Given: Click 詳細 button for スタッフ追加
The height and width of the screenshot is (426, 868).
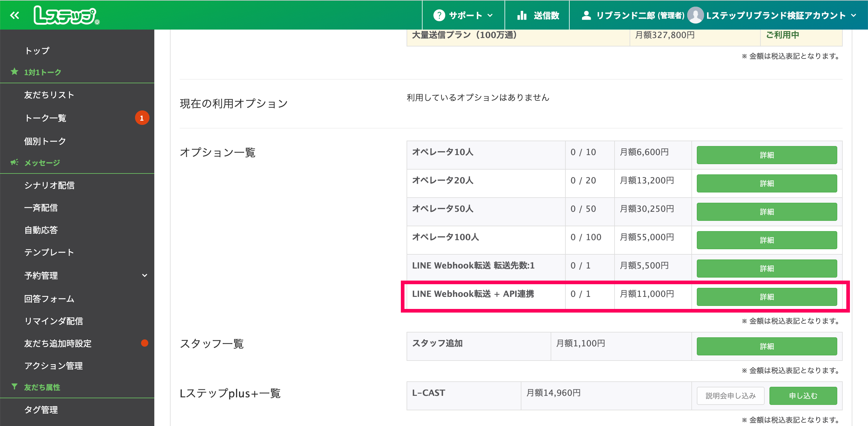Looking at the screenshot, I should 766,346.
